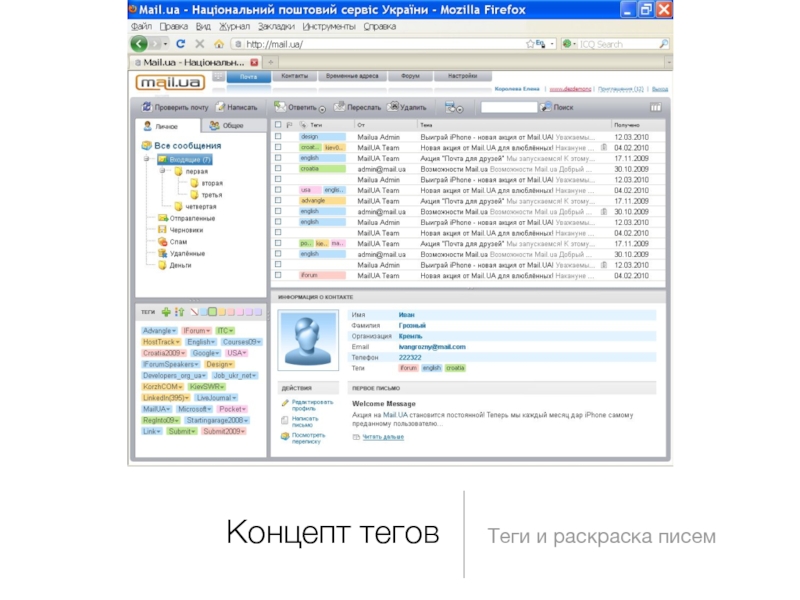The image size is (800, 600).
Task: Bookmark page with the star icon
Action: point(530,44)
